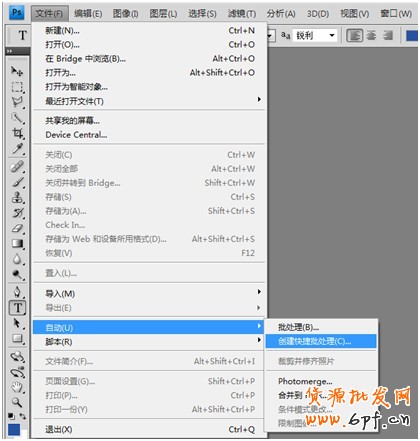
Task: Expand the 最近打开文件(T) submenu
Action: 149,101
